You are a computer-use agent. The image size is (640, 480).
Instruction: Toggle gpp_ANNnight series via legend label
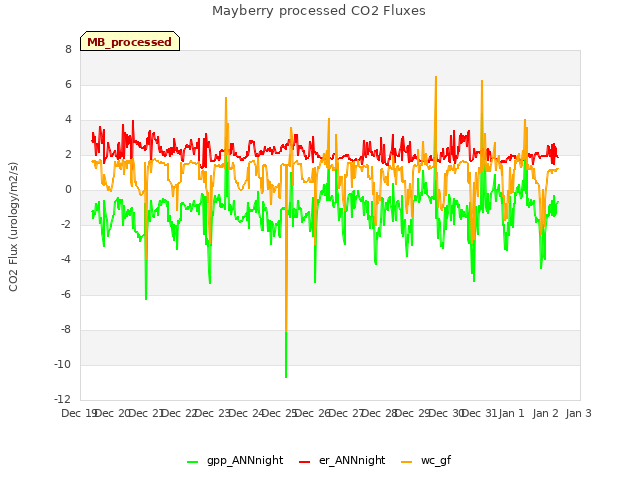[x=245, y=460]
